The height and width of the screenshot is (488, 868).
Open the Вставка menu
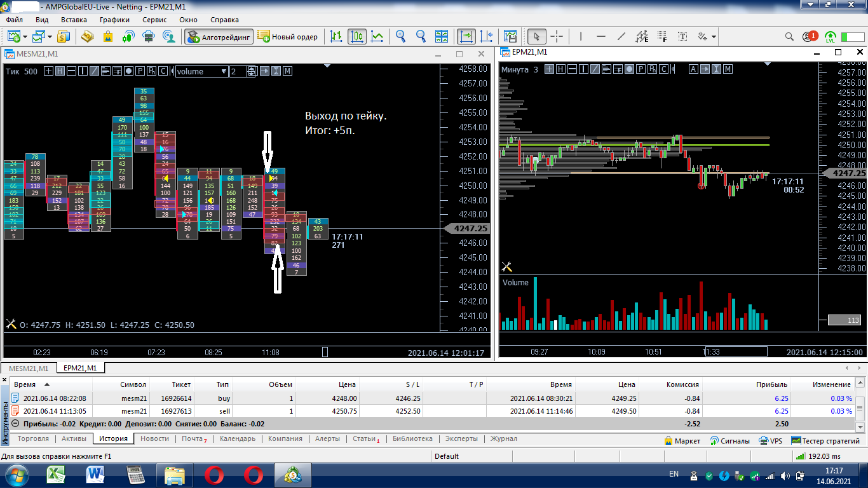(x=74, y=20)
